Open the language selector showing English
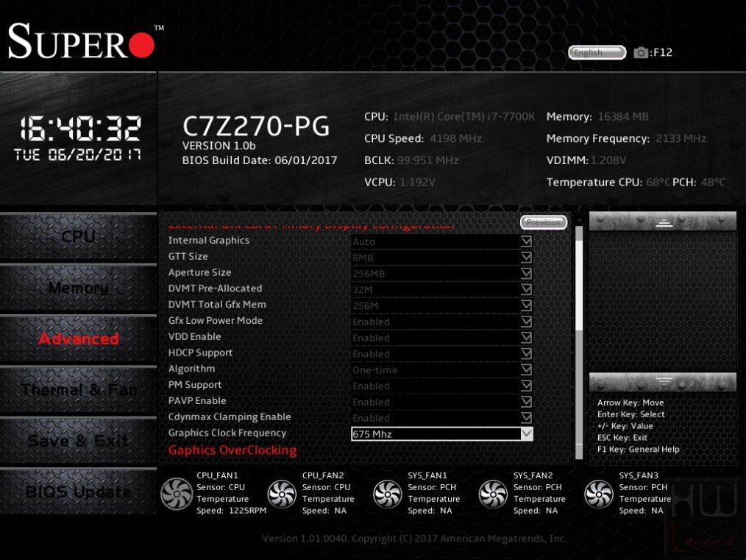The height and width of the screenshot is (560, 746). pyautogui.click(x=597, y=52)
